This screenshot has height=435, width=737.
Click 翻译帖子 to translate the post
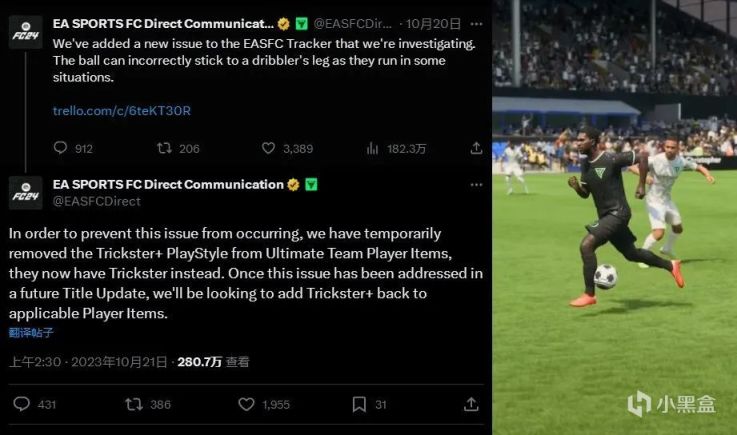tap(31, 333)
